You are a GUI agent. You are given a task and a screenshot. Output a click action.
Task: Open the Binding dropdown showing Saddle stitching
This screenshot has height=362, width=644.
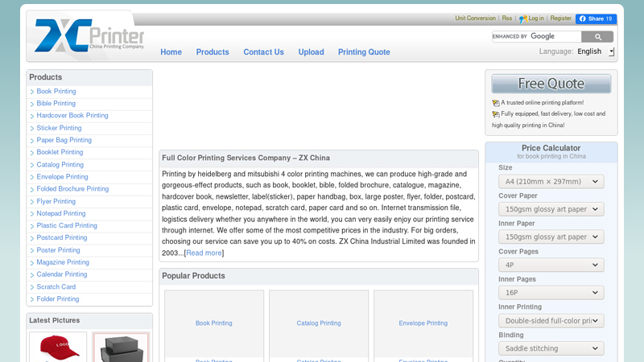(x=551, y=348)
